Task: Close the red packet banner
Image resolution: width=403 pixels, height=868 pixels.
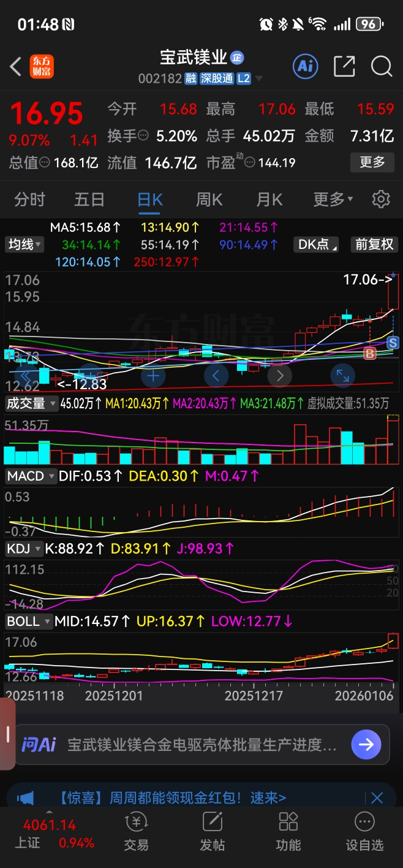Action: 377,798
